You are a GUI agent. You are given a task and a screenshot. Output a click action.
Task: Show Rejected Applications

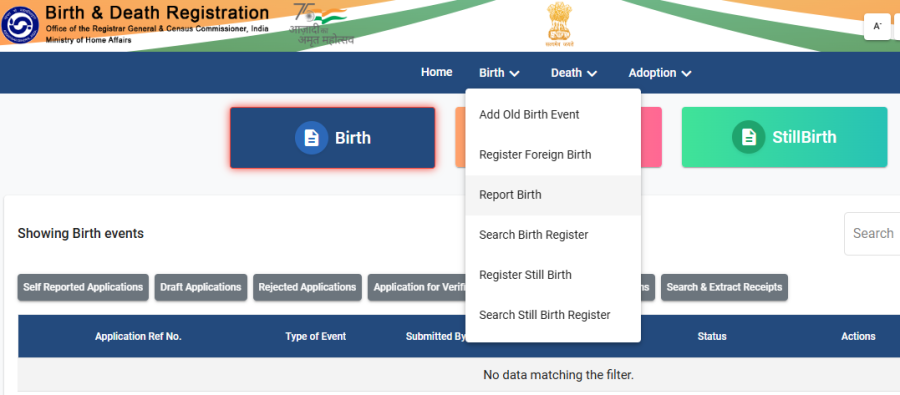[307, 287]
